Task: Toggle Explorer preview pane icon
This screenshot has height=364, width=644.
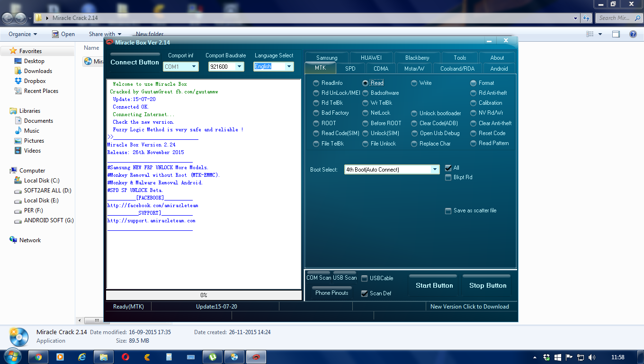Action: point(616,34)
